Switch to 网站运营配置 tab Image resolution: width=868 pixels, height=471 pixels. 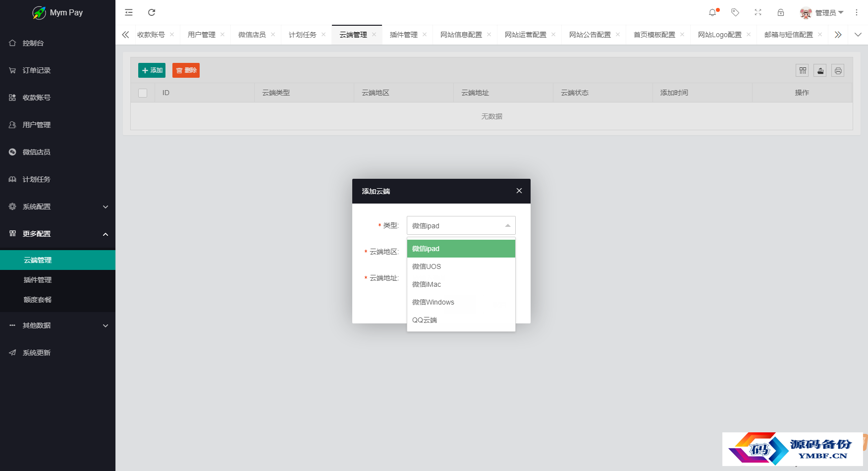pyautogui.click(x=525, y=35)
